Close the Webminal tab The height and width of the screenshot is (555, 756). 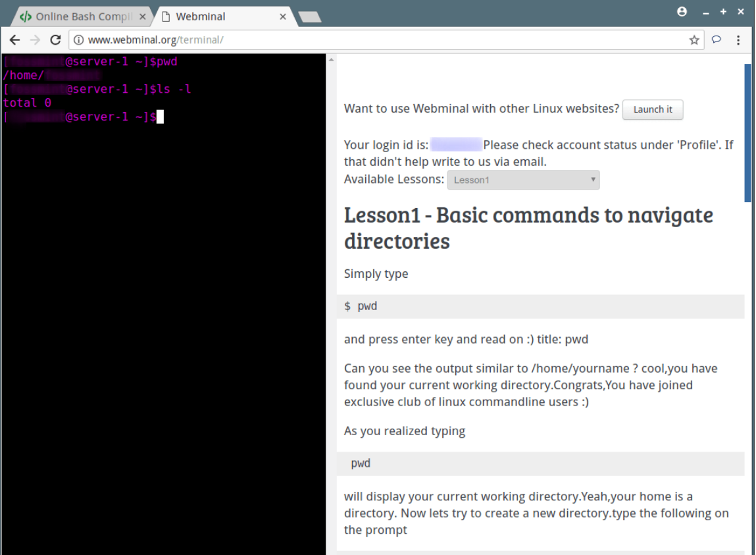tap(283, 16)
